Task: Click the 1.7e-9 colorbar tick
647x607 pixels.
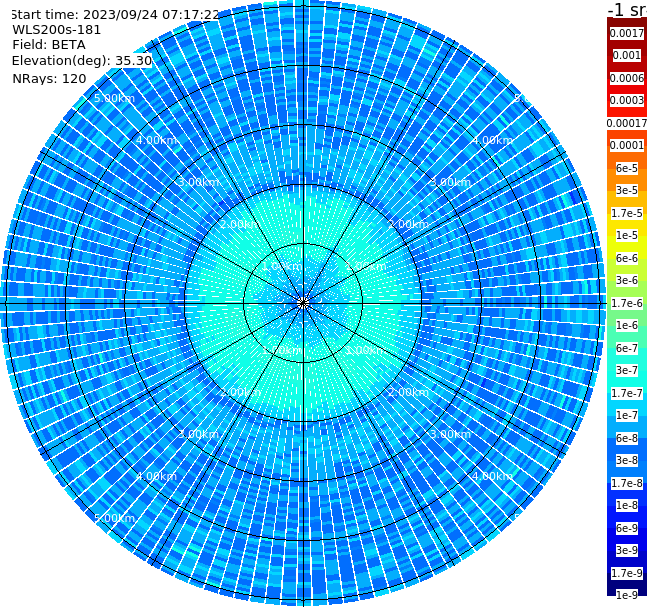Action: point(627,573)
